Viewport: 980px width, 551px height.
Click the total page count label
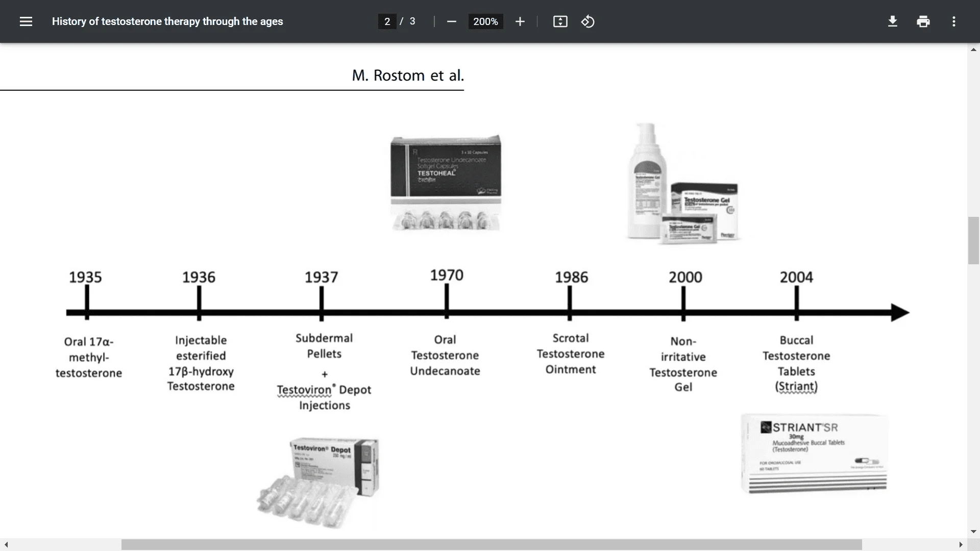tap(412, 21)
